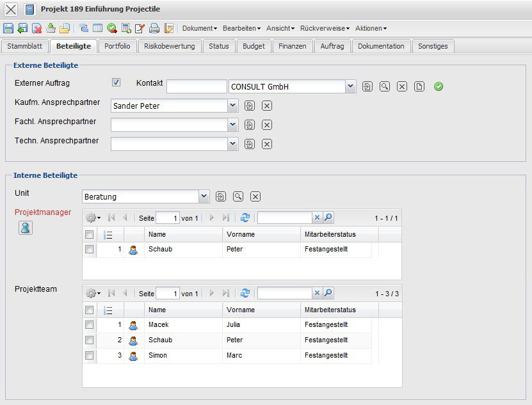The image size is (532, 405).
Task: Click the Name column header in Projektmanager grid
Action: coord(183,234)
